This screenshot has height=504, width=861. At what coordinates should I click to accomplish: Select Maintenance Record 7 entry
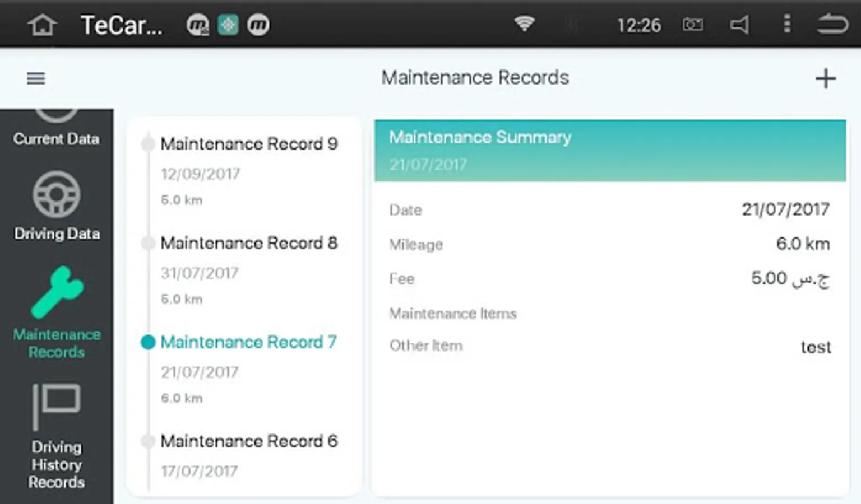click(247, 369)
